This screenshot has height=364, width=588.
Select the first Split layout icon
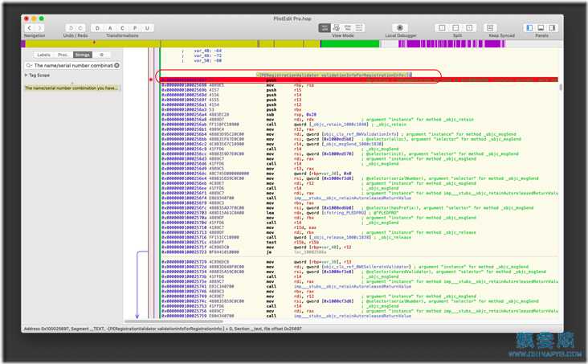[442, 28]
